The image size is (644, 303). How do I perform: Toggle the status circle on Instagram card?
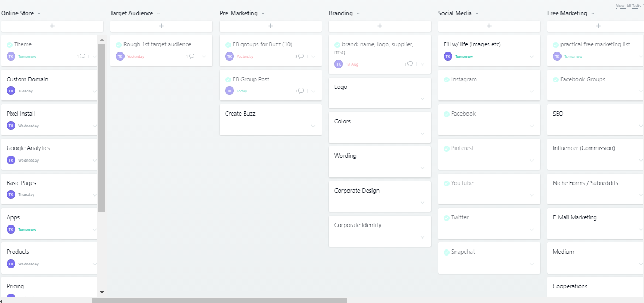tap(447, 80)
